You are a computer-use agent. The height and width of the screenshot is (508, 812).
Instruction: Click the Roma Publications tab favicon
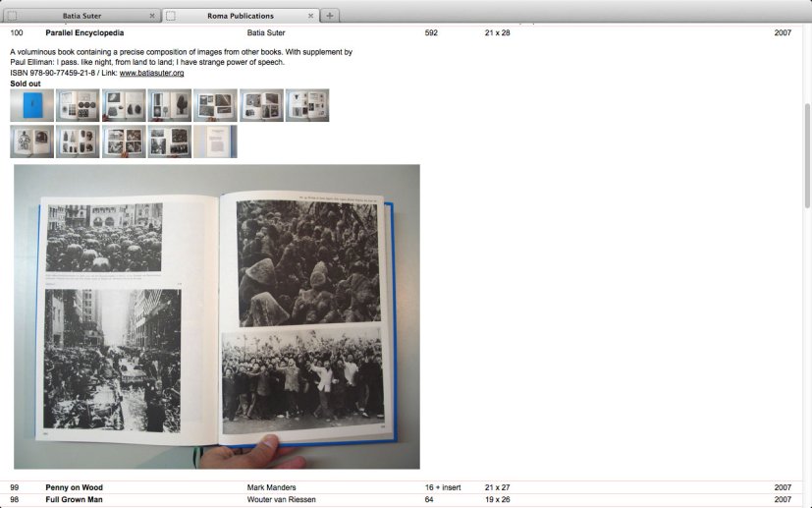171,16
